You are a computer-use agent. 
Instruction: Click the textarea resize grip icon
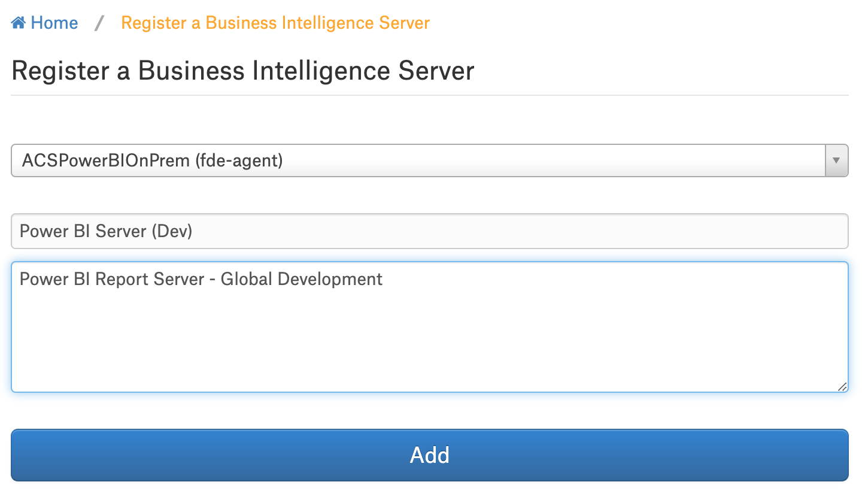tap(842, 387)
